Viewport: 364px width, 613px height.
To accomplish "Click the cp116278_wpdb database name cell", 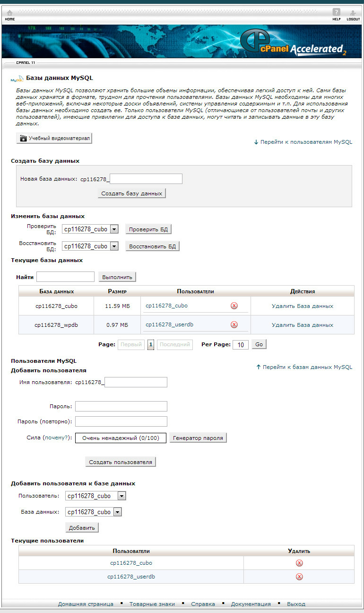I will coord(56,325).
